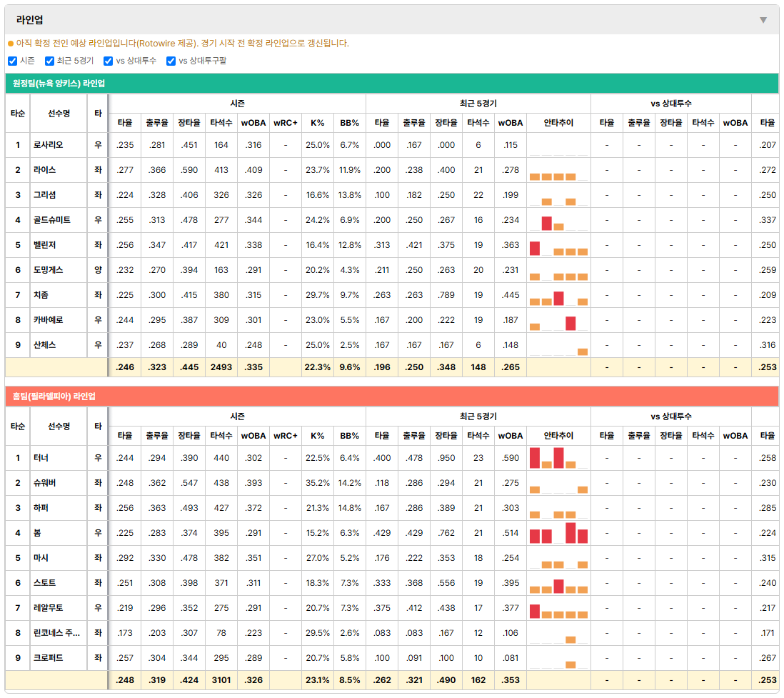Disable the vs 상대투수 checkbox
The height and width of the screenshot is (698, 784).
108,61
